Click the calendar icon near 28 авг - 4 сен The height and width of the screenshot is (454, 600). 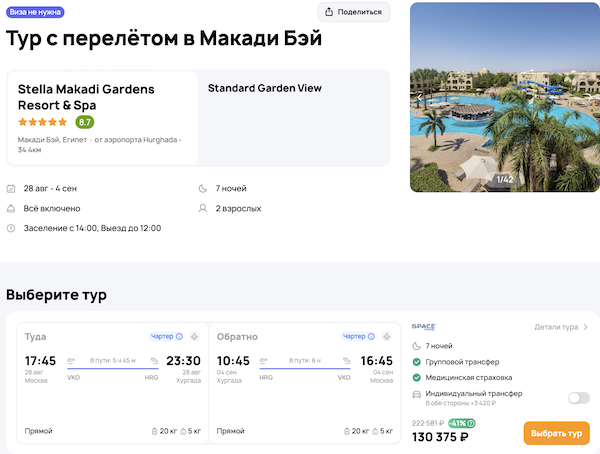[11, 188]
